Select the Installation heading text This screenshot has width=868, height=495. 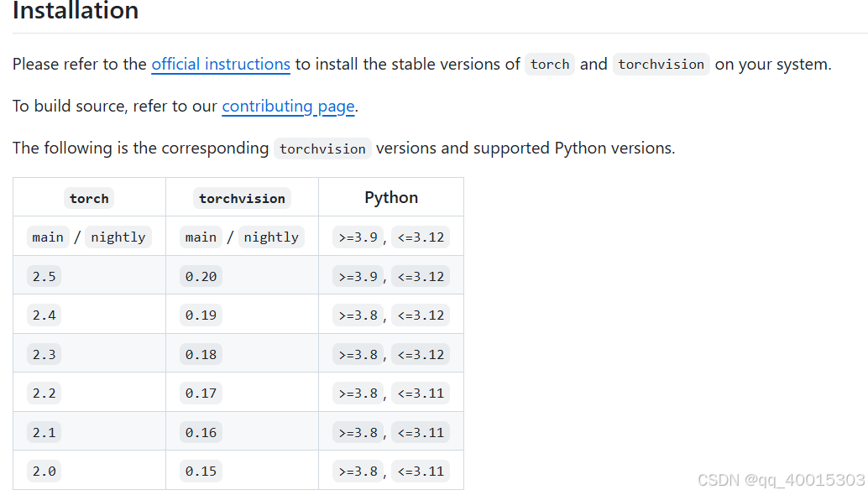(x=75, y=12)
